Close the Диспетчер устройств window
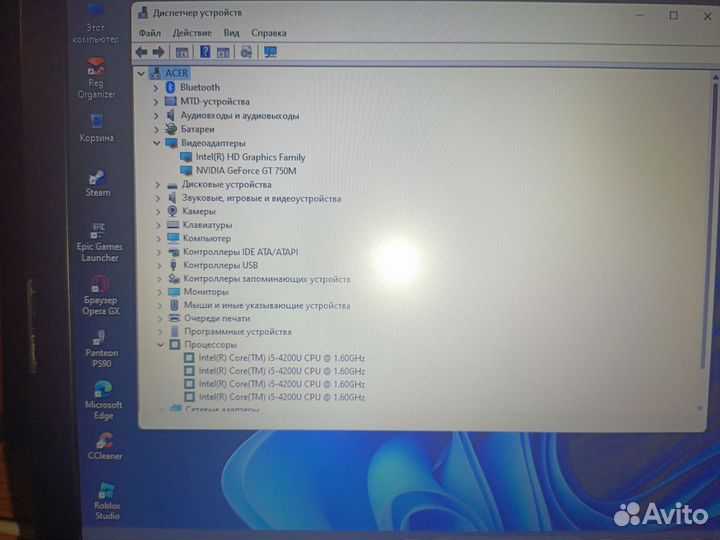 [708, 16]
